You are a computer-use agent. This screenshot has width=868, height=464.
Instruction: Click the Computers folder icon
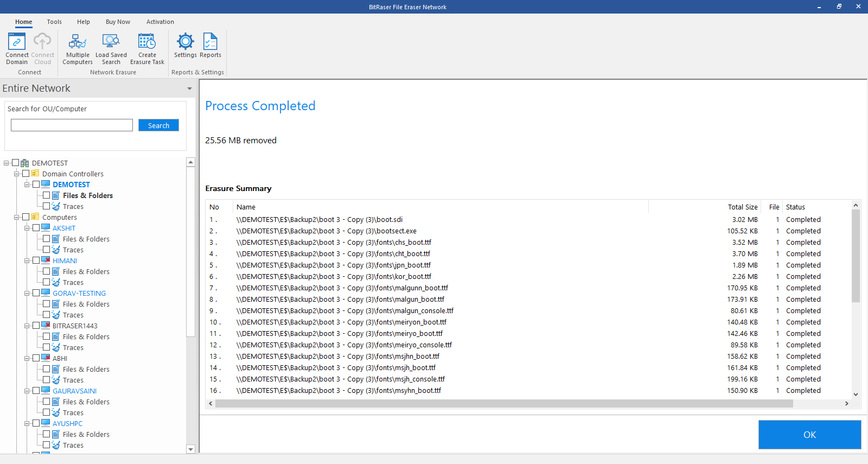tap(35, 217)
